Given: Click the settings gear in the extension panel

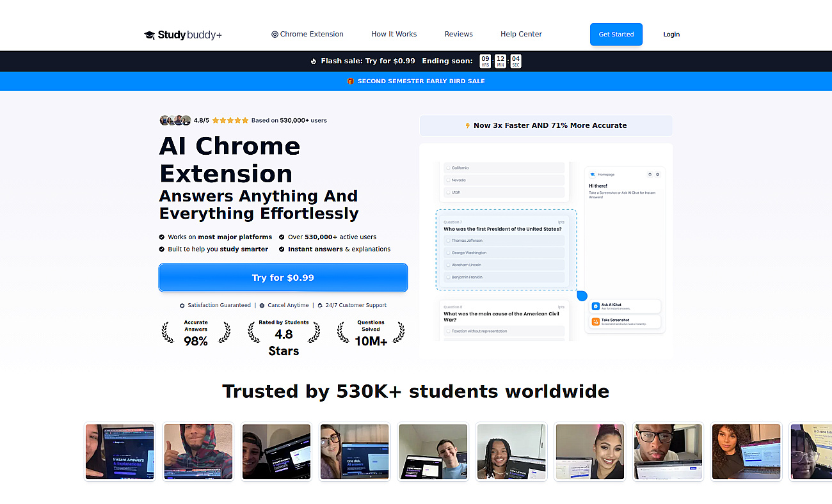Looking at the screenshot, I should point(657,174).
